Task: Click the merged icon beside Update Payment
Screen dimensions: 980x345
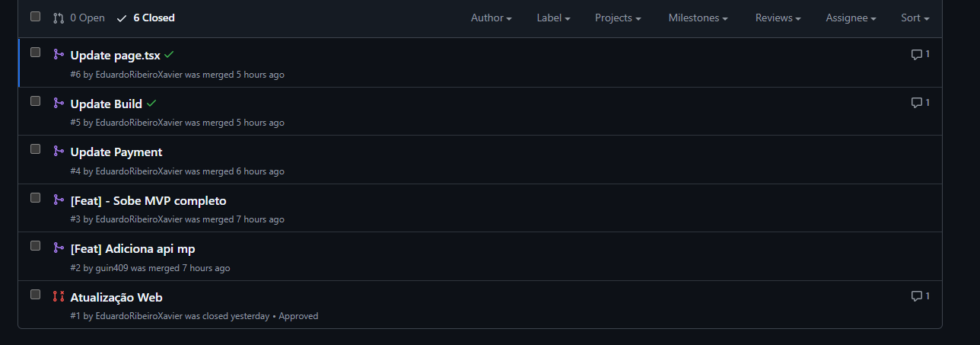Action: (59, 151)
